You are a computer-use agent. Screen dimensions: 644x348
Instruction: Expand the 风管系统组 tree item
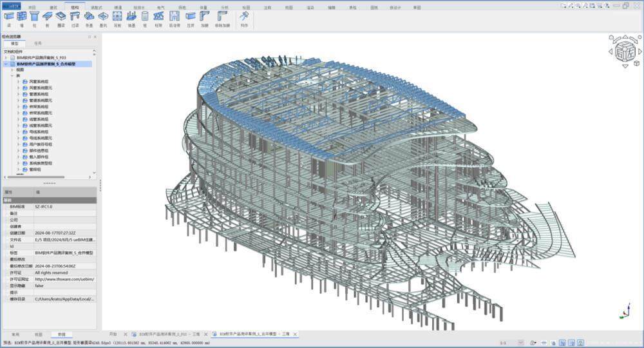18,81
